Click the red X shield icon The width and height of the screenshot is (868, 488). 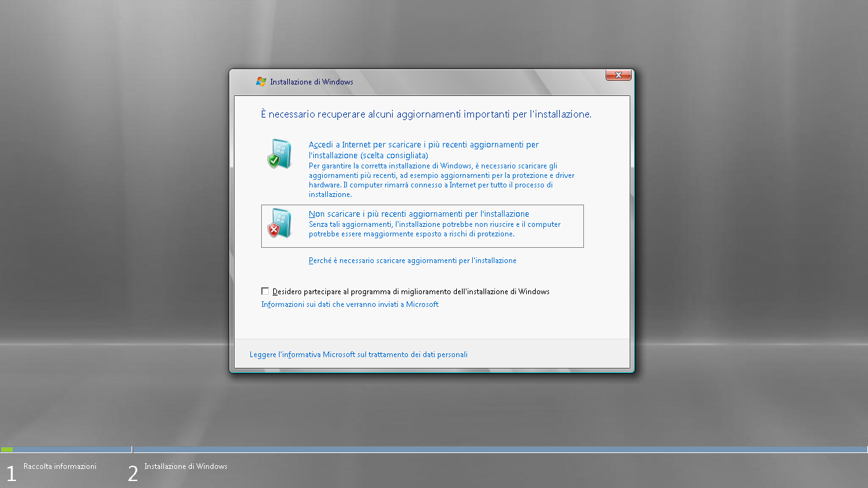click(279, 223)
